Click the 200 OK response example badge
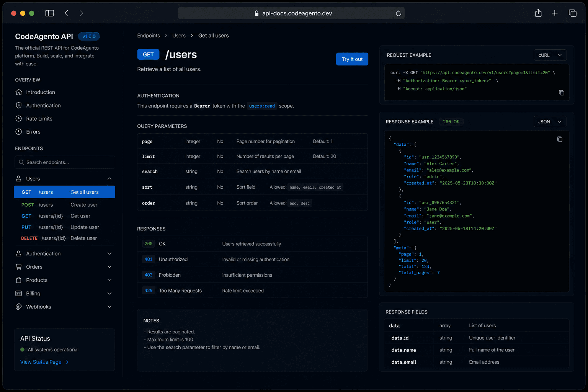 point(451,122)
